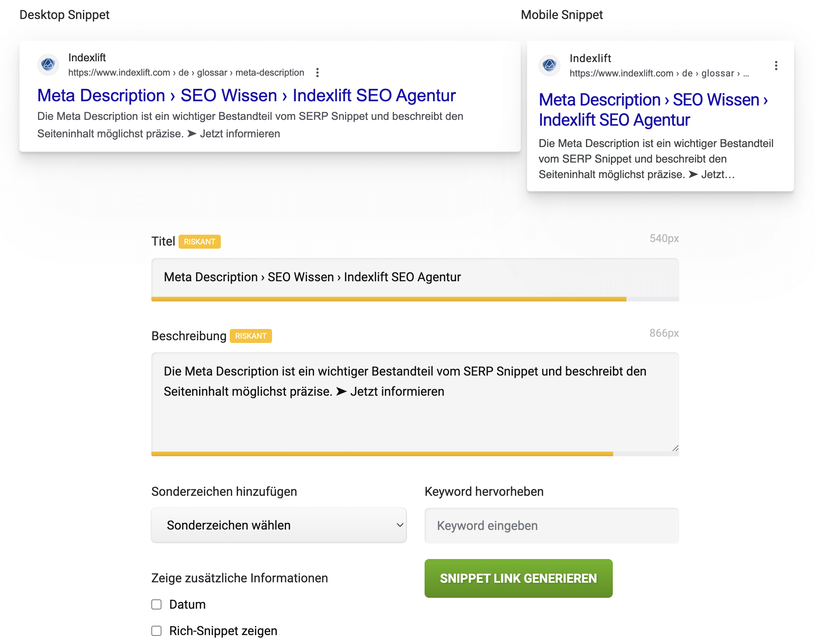The width and height of the screenshot is (815, 644).
Task: Click the mobile snippet URL breadcrumb
Action: pos(659,73)
